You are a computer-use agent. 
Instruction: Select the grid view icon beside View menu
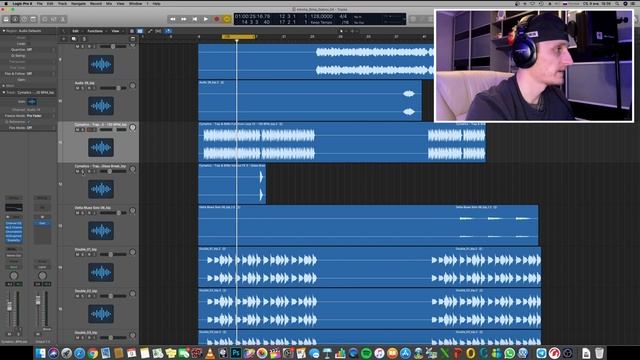pos(132,31)
